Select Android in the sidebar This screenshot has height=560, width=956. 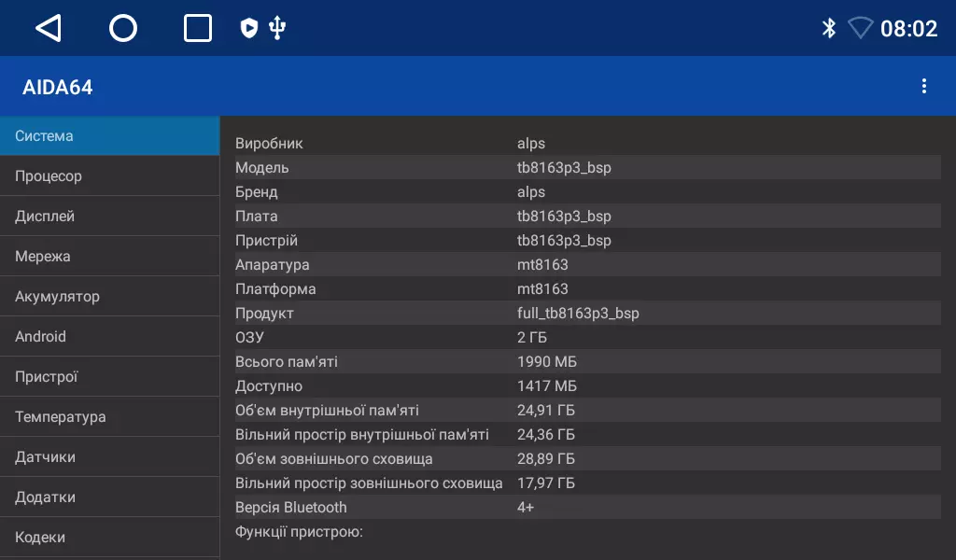[x=109, y=337]
